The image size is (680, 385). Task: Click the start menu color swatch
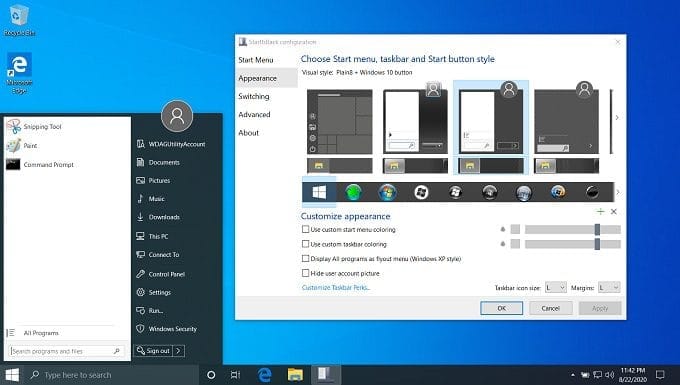(x=515, y=229)
